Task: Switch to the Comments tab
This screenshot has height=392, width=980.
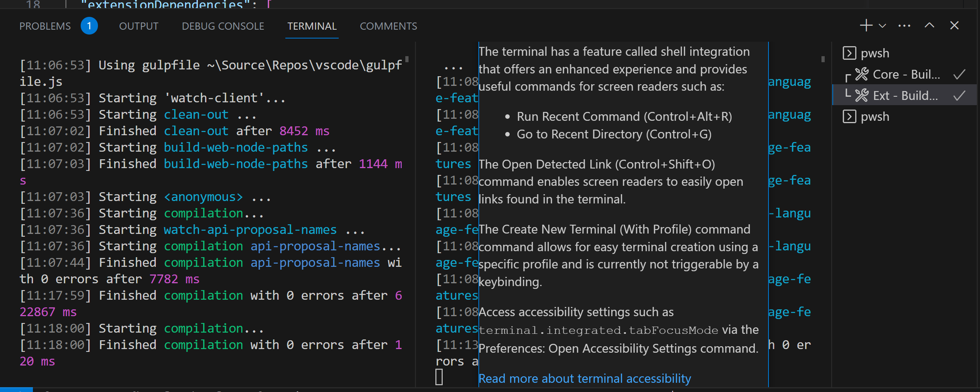Action: (388, 26)
